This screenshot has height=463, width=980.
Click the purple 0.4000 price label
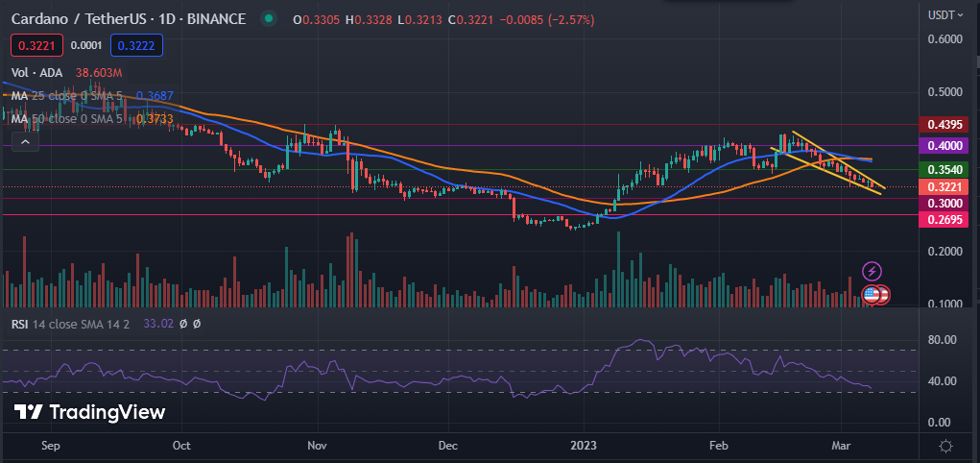click(x=944, y=146)
